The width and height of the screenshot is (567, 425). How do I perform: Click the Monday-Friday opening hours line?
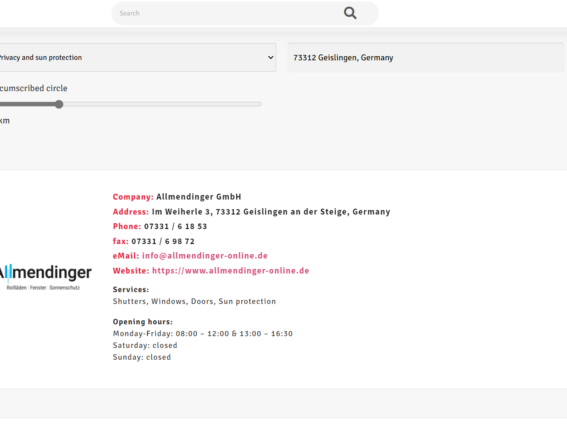202,333
